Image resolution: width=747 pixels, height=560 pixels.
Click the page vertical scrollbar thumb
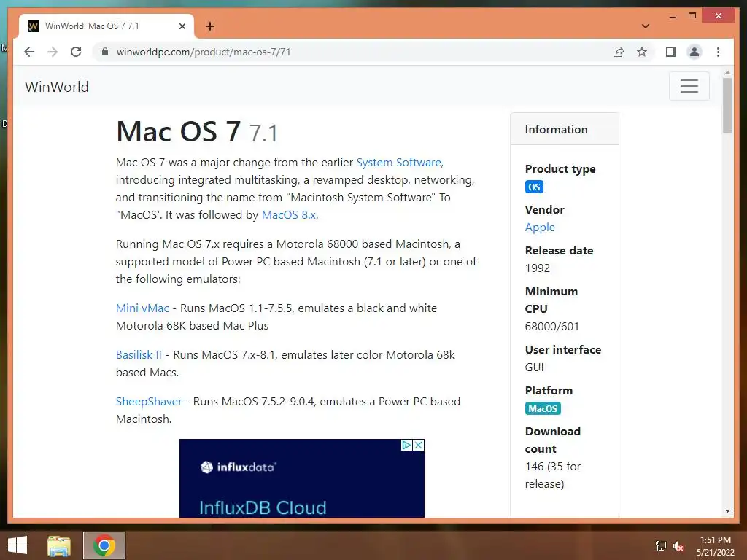(727, 105)
